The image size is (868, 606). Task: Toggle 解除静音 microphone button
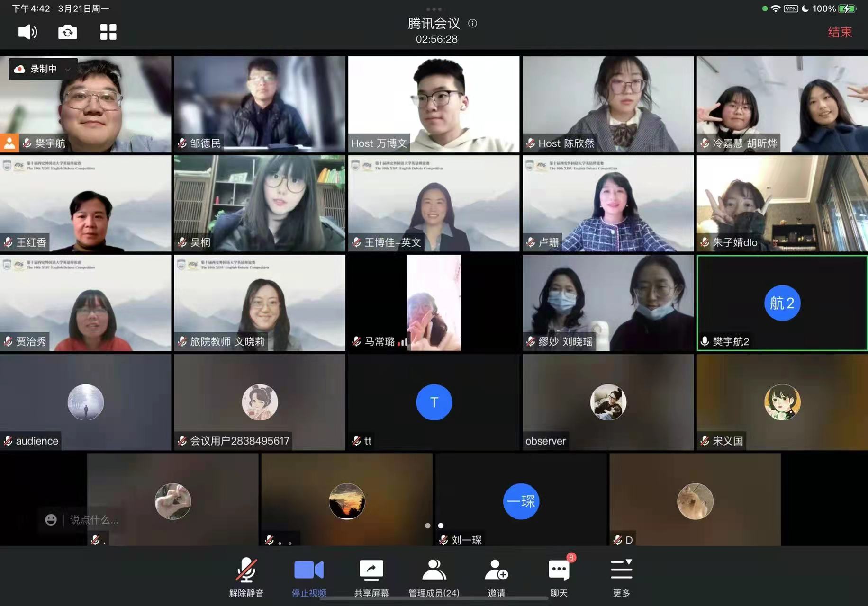[246, 577]
